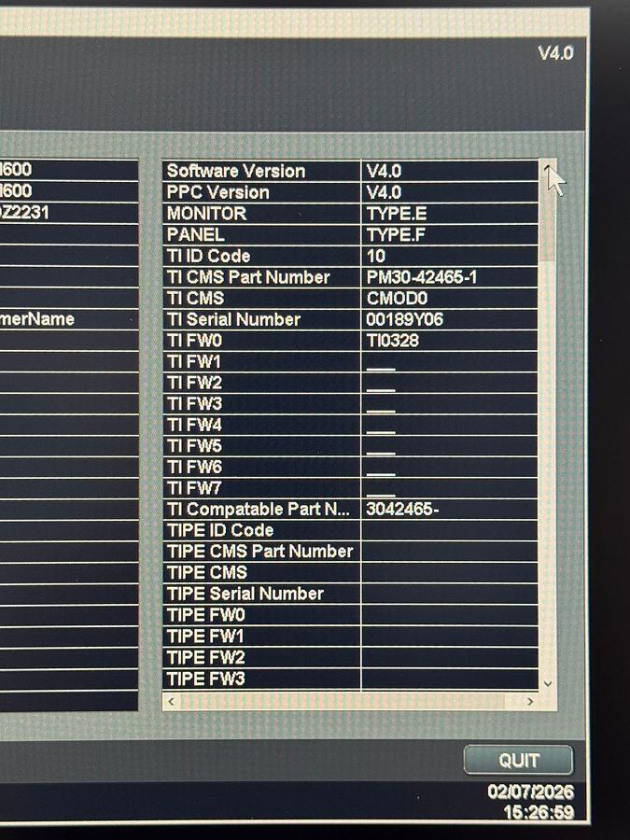Click the TIPE CMS row label
The image size is (630, 840).
[x=207, y=573]
